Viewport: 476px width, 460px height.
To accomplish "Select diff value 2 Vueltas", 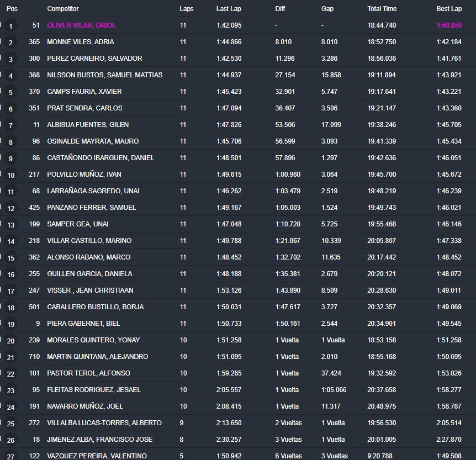I will coord(288,422).
